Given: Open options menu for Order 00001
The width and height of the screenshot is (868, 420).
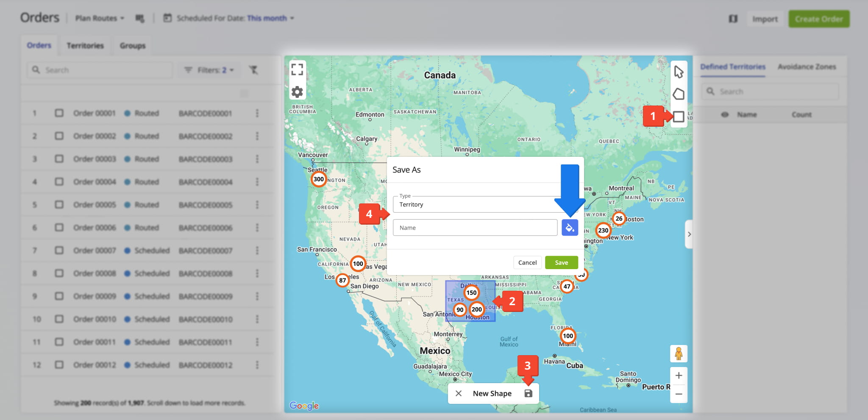Looking at the screenshot, I should pyautogui.click(x=257, y=113).
